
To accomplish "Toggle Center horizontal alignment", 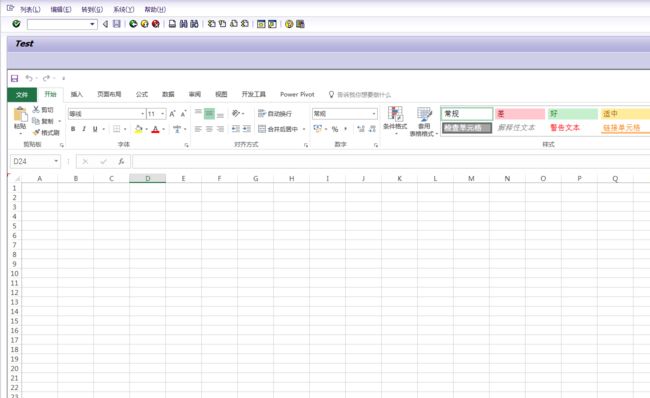I will coord(209,129).
